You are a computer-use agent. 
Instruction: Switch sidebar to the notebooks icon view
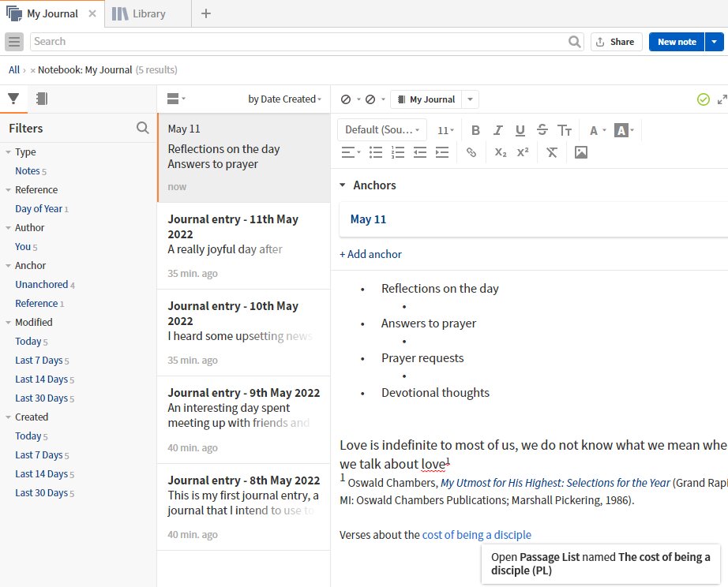[42, 99]
